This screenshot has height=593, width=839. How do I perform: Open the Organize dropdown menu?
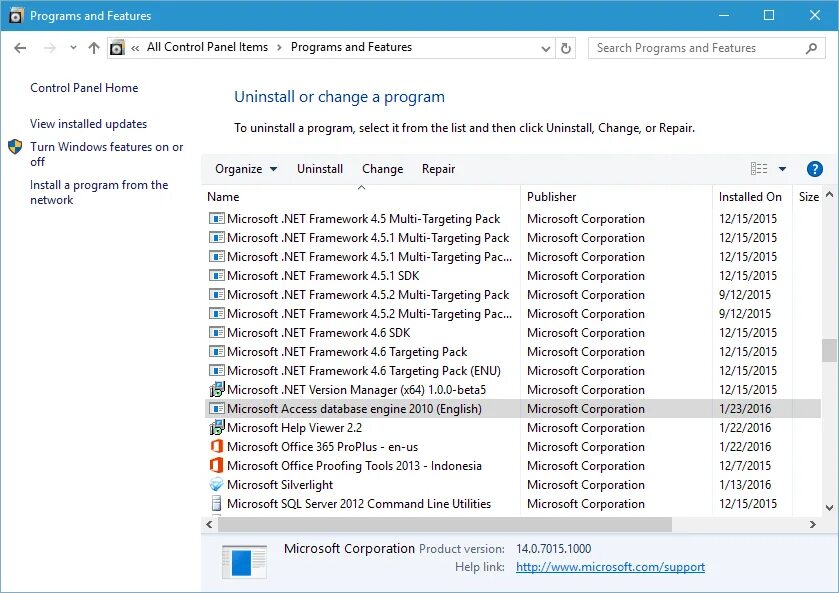pyautogui.click(x=246, y=169)
